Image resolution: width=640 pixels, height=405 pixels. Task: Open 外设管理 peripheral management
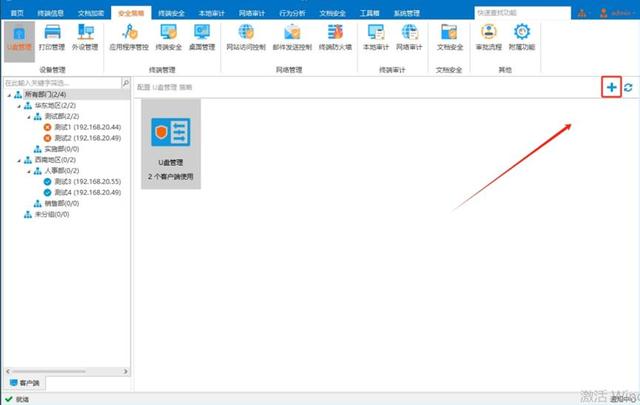tap(85, 38)
